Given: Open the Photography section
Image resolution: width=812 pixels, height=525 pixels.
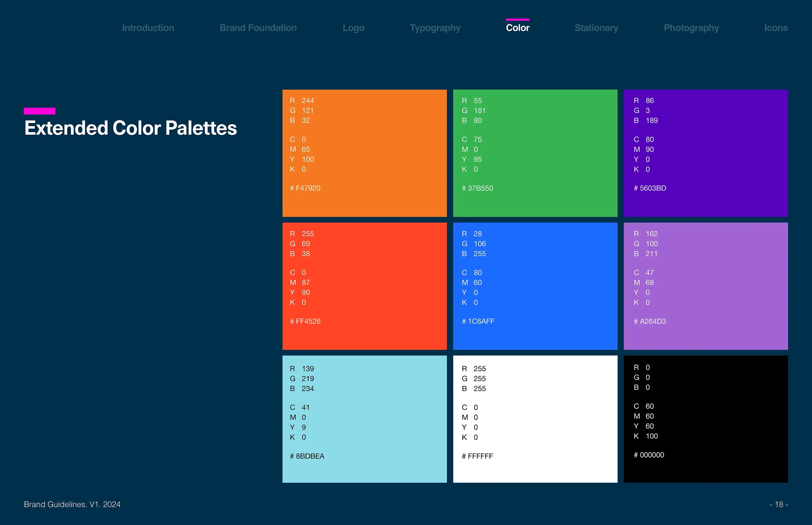Looking at the screenshot, I should [x=691, y=28].
